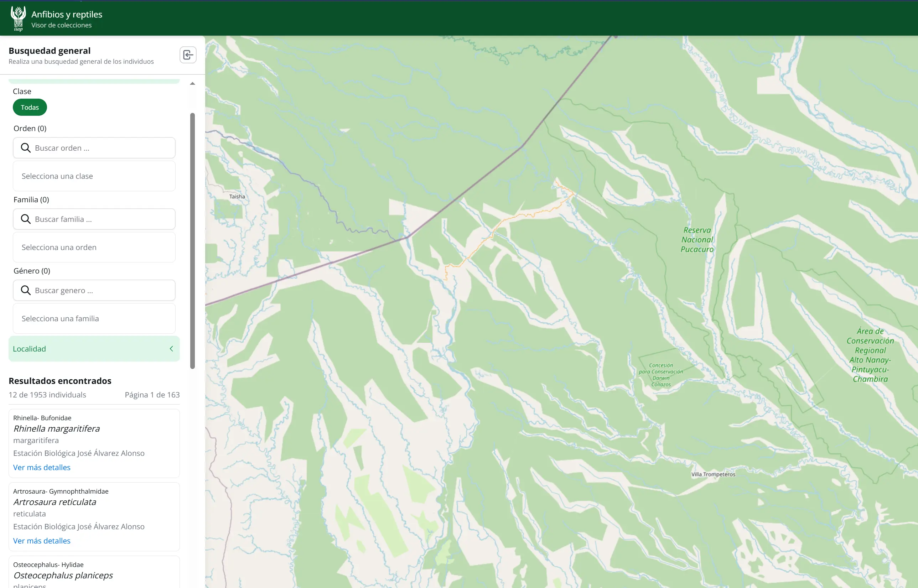Viewport: 918px width, 588px height.
Task: Click 12 de 1953 individuals count
Action: 47,395
